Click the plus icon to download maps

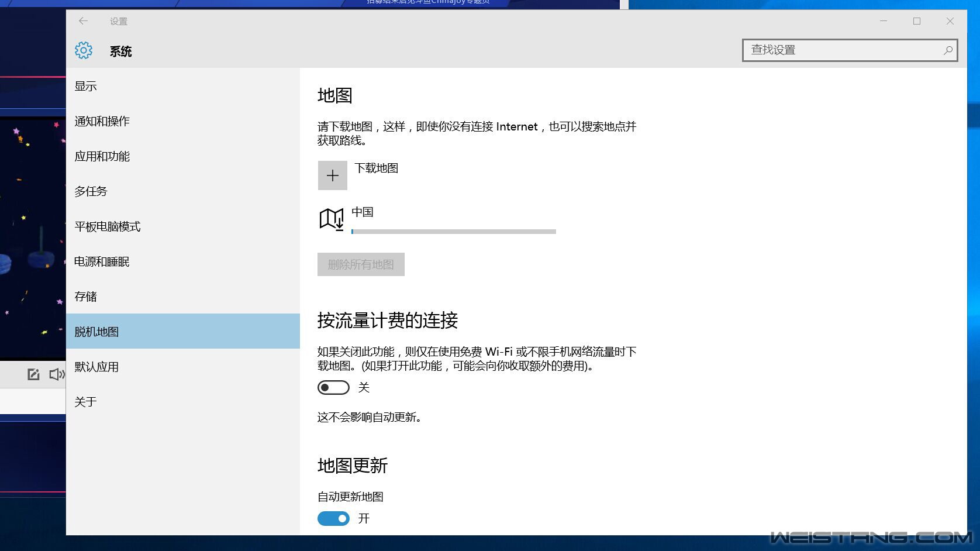(x=332, y=175)
